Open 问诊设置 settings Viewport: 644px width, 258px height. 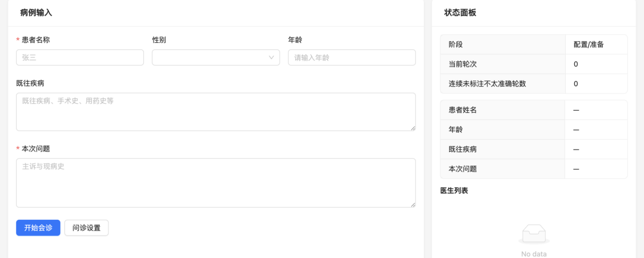click(x=86, y=228)
